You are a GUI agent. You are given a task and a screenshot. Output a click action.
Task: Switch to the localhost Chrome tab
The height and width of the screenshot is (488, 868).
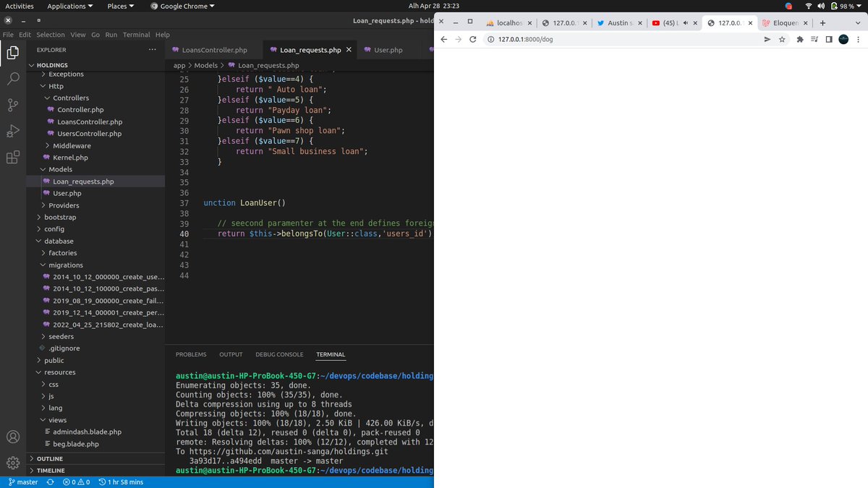point(509,23)
